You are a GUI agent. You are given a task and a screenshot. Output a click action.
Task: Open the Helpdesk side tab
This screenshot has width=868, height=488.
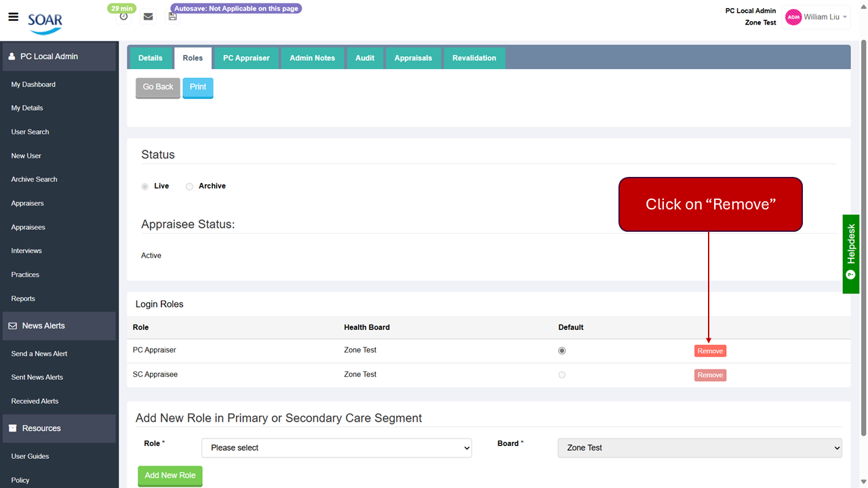tap(851, 253)
